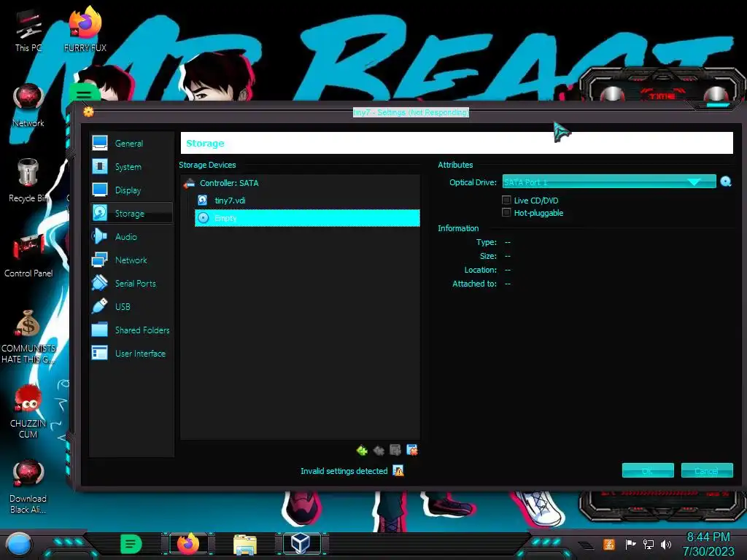Open Download Black Ali... desktop icon
This screenshot has width=747, height=560.
(28, 486)
